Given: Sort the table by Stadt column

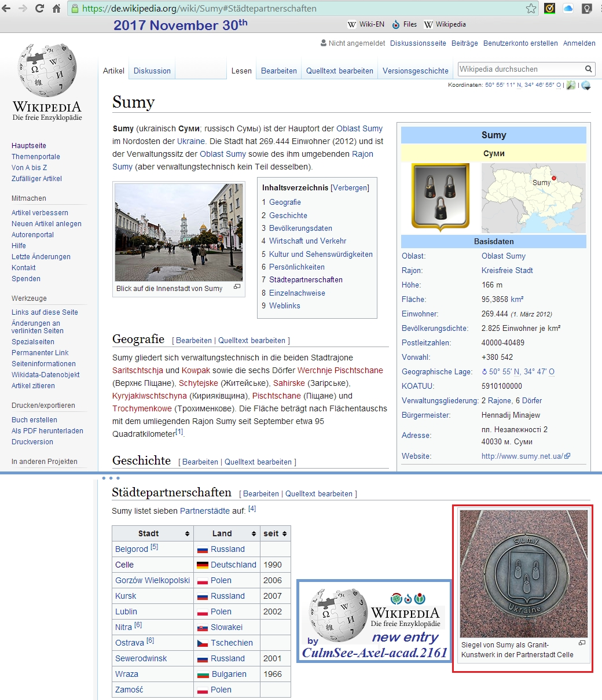Looking at the screenshot, I should (x=187, y=533).
